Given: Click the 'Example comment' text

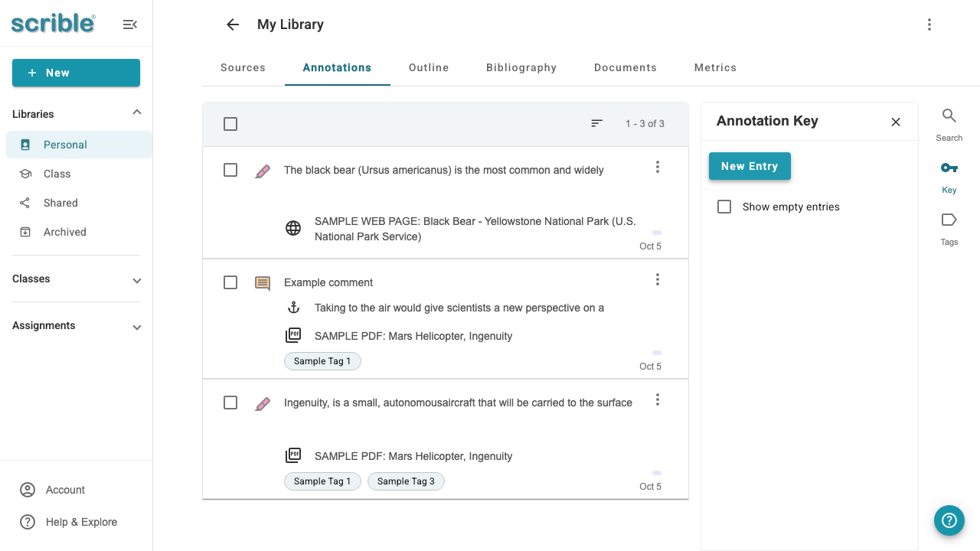Looking at the screenshot, I should click(x=328, y=282).
